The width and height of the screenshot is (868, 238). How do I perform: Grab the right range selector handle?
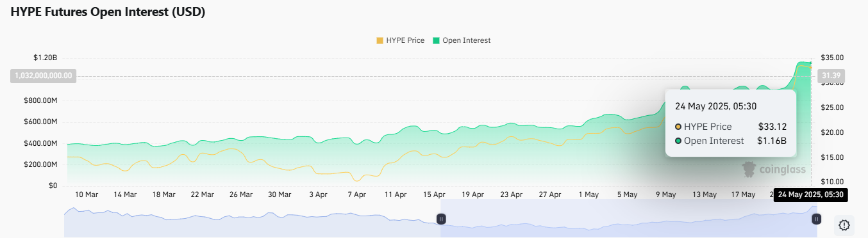pyautogui.click(x=817, y=219)
